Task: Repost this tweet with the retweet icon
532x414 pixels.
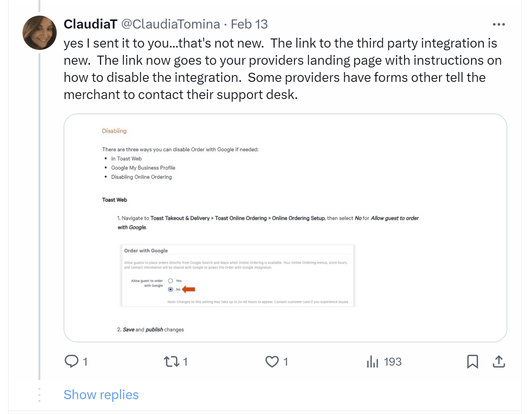Action: 172,361
